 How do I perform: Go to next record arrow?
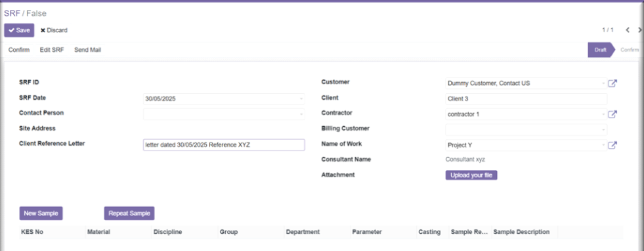640,30
